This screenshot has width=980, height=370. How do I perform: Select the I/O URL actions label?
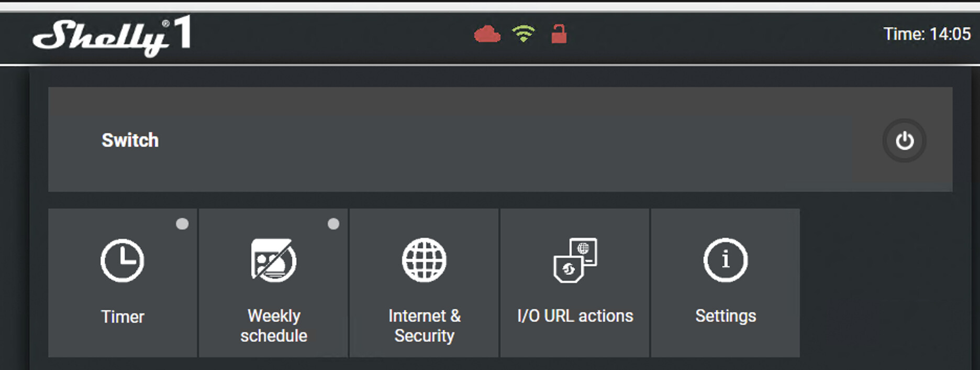pyautogui.click(x=575, y=316)
